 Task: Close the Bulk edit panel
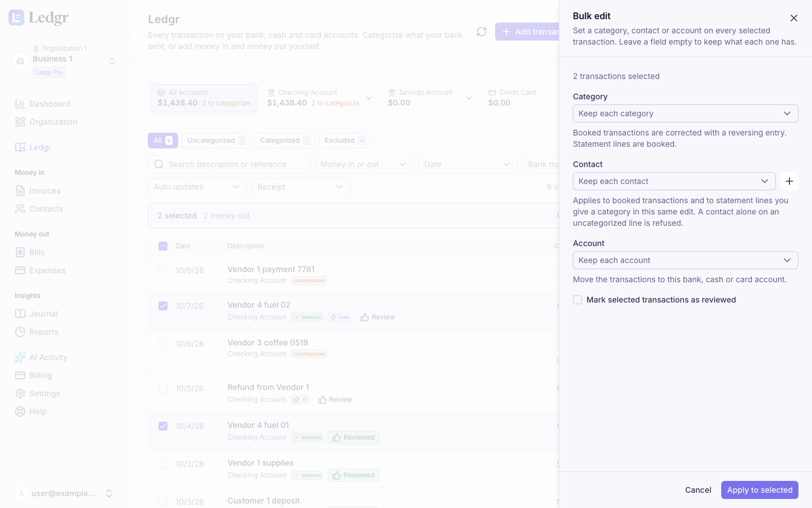coord(794,18)
